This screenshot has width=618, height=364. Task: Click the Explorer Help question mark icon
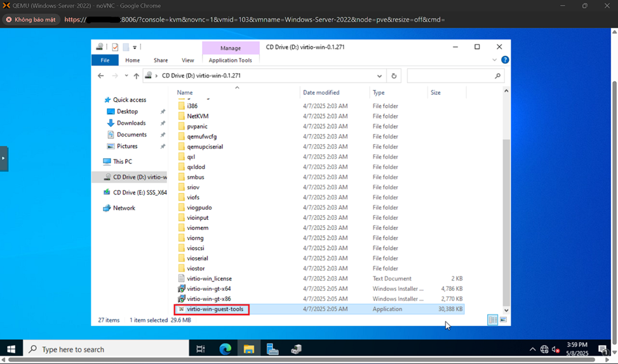tap(505, 60)
